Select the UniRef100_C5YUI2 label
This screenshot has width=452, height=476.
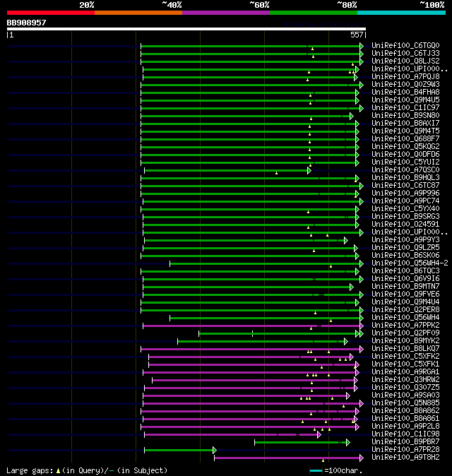tap(405, 162)
